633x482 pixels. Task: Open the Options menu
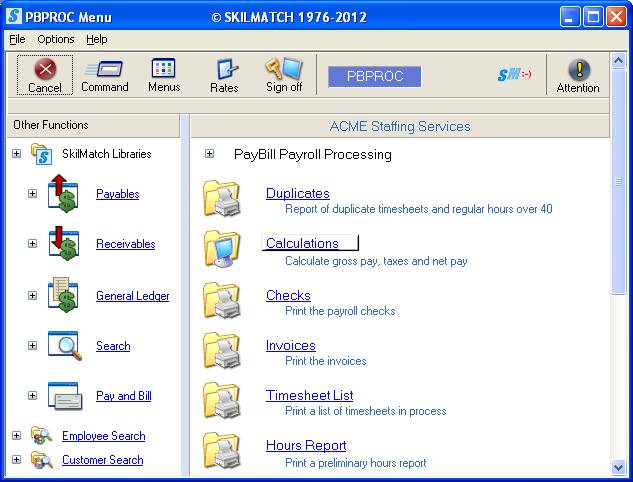click(56, 39)
